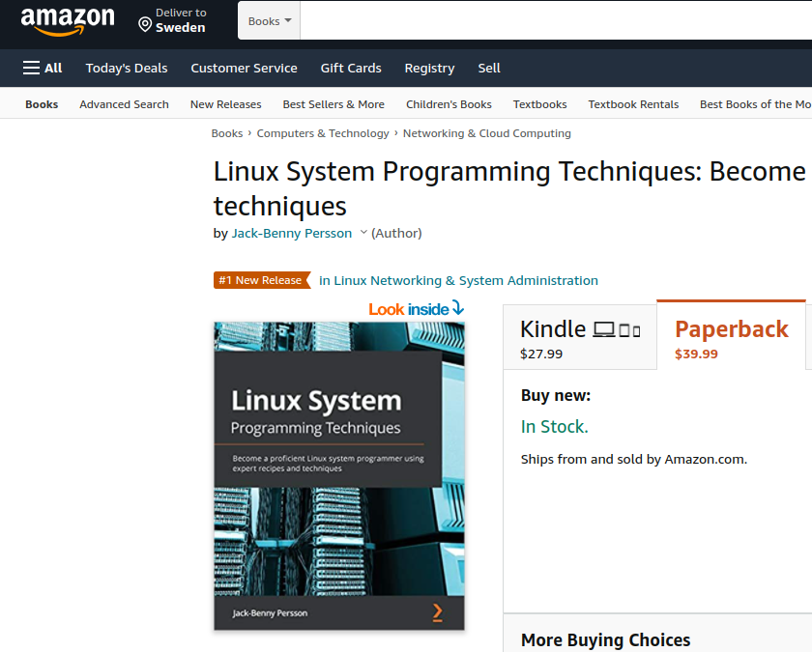Click Computers & Technology breadcrumb
812x652 pixels.
(323, 133)
